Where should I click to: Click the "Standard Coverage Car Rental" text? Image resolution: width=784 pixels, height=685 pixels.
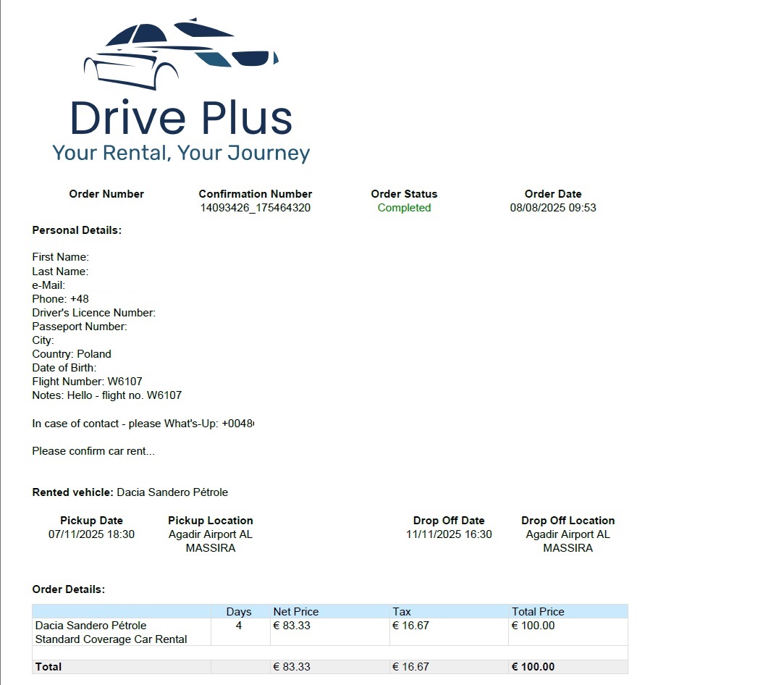(x=111, y=639)
